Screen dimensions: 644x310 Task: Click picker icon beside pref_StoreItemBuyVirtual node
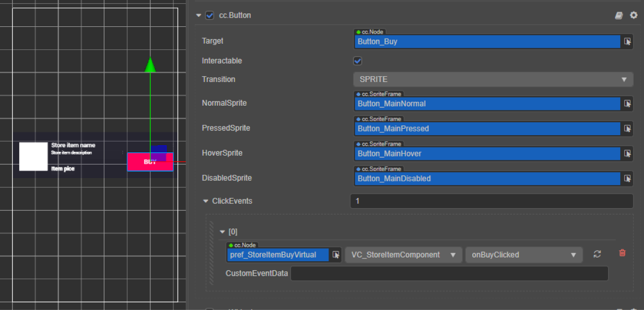336,255
